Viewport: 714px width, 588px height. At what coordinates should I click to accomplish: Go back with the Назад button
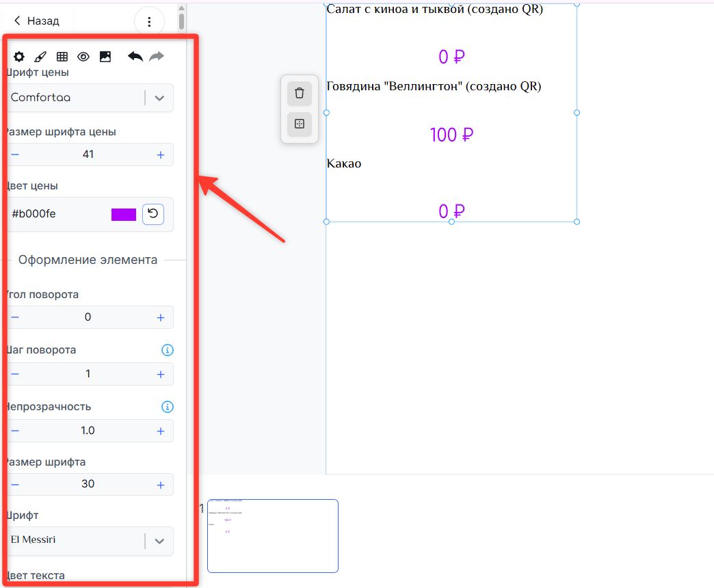click(37, 21)
